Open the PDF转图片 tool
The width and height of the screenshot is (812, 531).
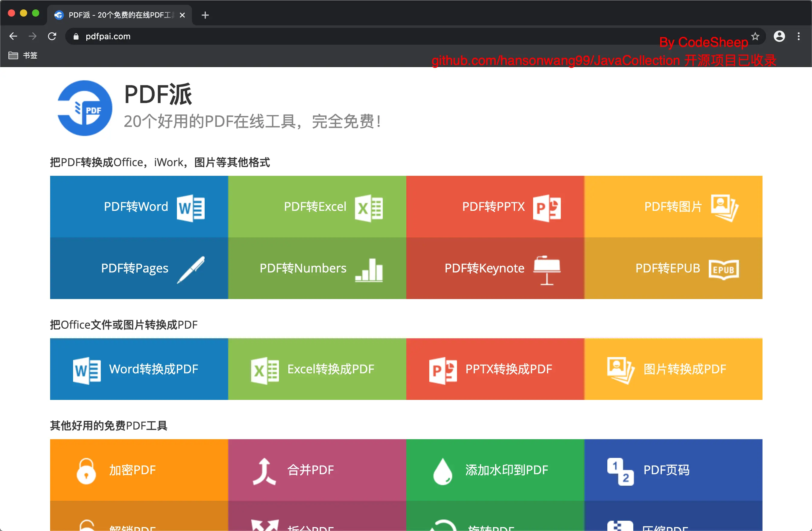point(673,207)
